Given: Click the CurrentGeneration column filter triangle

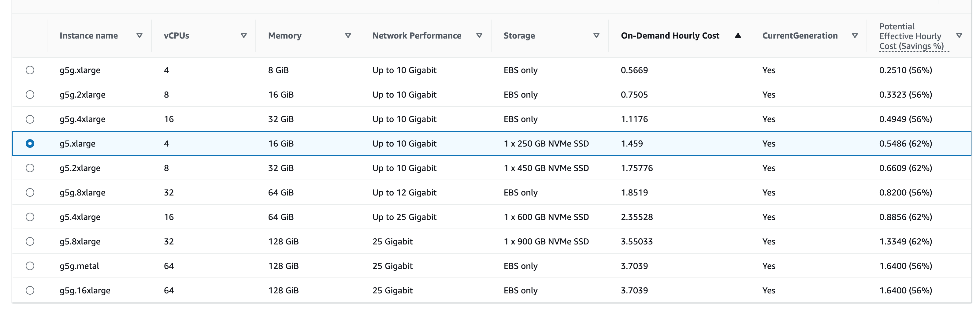Looking at the screenshot, I should [855, 35].
